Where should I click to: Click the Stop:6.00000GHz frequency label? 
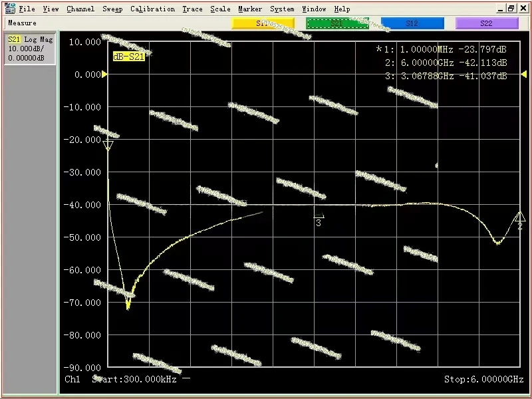click(484, 379)
